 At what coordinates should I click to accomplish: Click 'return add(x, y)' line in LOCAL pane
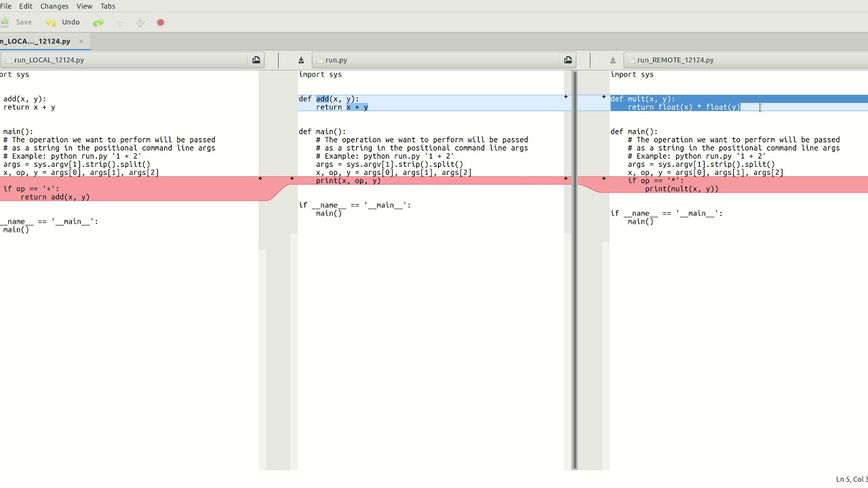55,197
